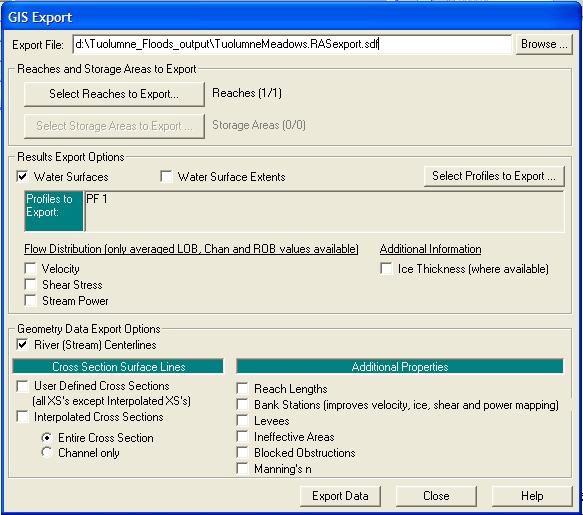583x515 pixels.
Task: Check the Reach Lengths property
Action: pyautogui.click(x=242, y=389)
